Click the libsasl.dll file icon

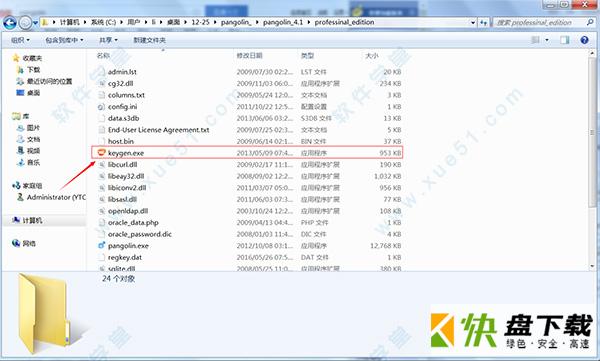[101, 199]
